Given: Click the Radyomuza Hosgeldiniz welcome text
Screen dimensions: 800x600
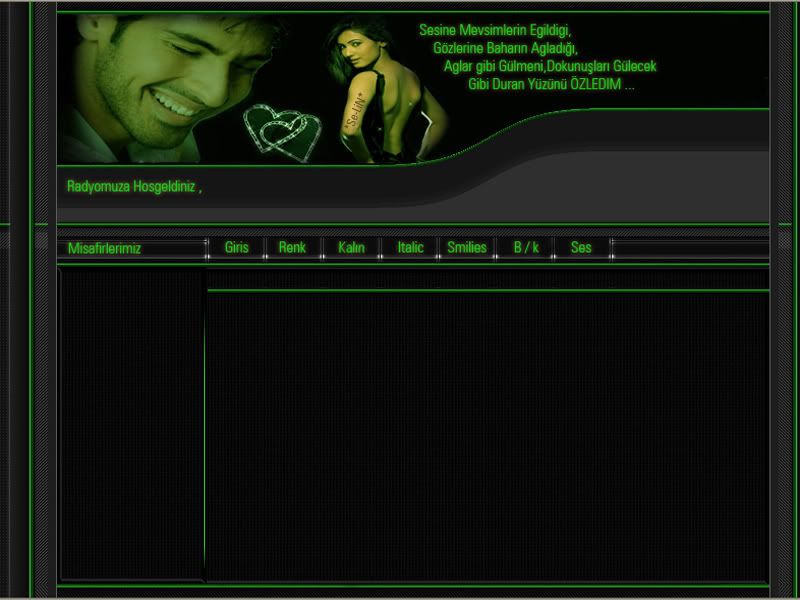Looking at the screenshot, I should click(134, 187).
